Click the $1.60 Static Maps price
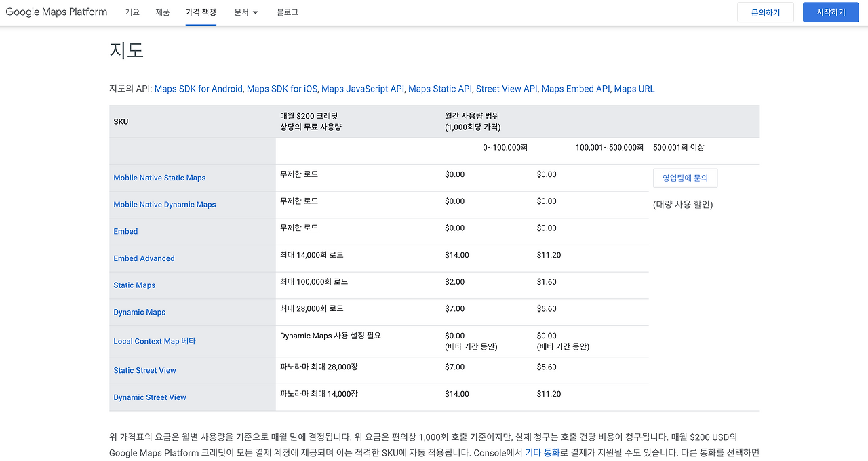 click(x=547, y=282)
